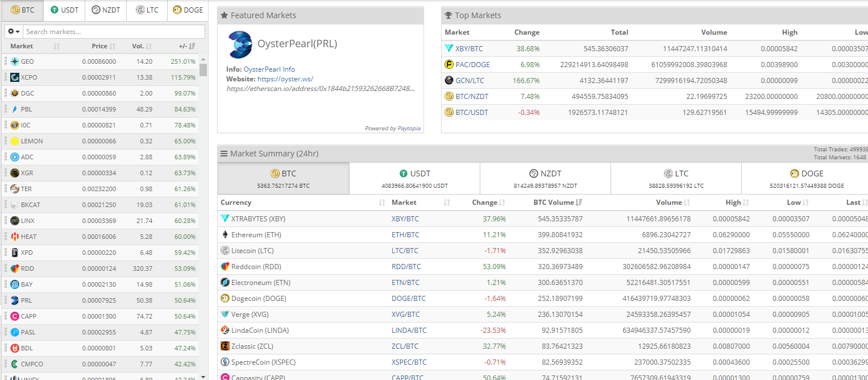
Task: Click the sidebar scrollbar down arrow
Action: [x=203, y=376]
